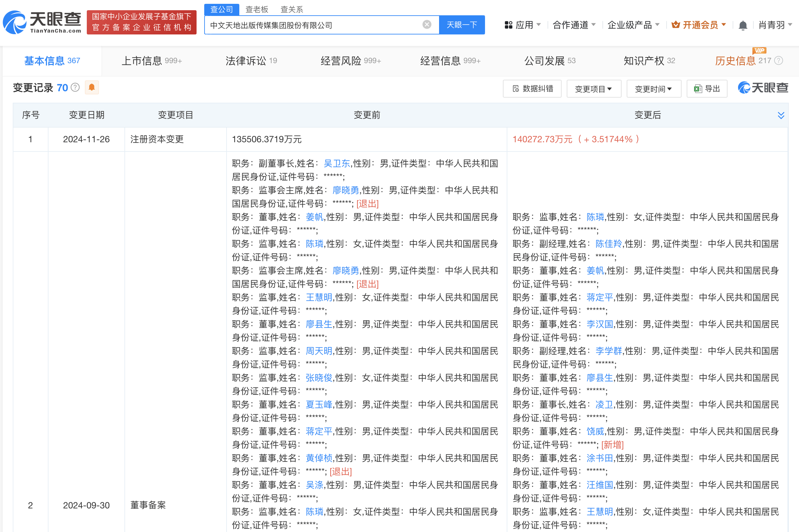The image size is (799, 532).
Task: Click the value 135506.3719万元
Action: (266, 139)
